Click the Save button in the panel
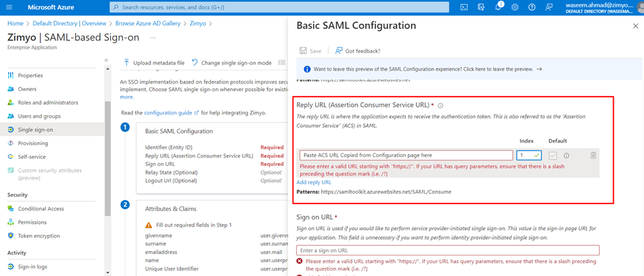The width and height of the screenshot is (644, 276). 310,51
